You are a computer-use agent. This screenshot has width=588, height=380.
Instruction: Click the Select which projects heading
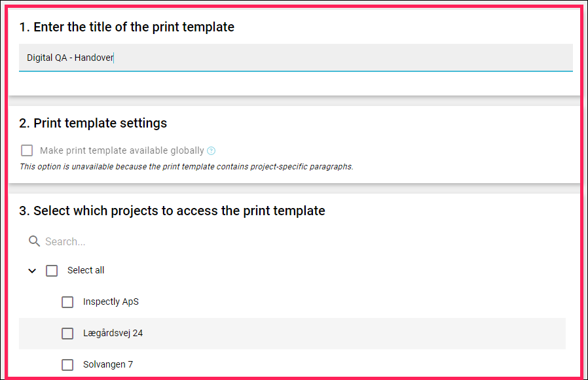tap(172, 211)
